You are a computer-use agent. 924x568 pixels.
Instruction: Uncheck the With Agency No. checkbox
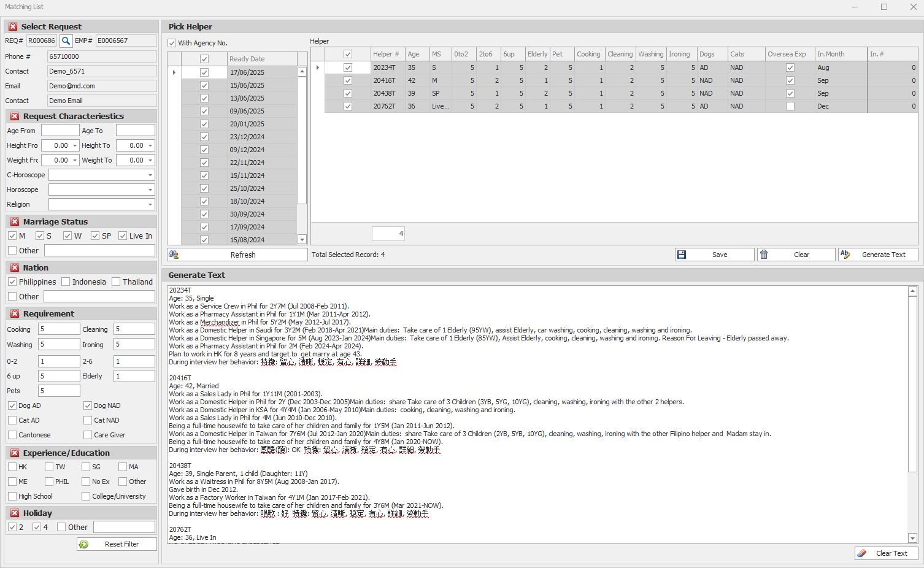pyautogui.click(x=172, y=43)
